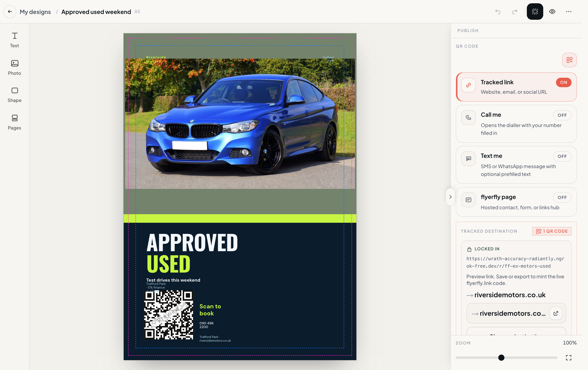Select the Scan to book text
Viewport: 588px width, 370px height.
pos(210,310)
